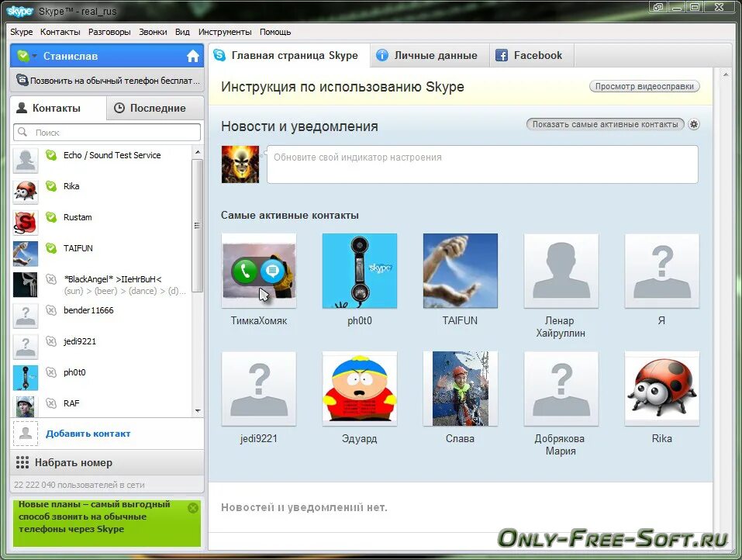Open the Контакты menu in menu bar
Viewport: 742px width, 560px height.
click(x=60, y=32)
